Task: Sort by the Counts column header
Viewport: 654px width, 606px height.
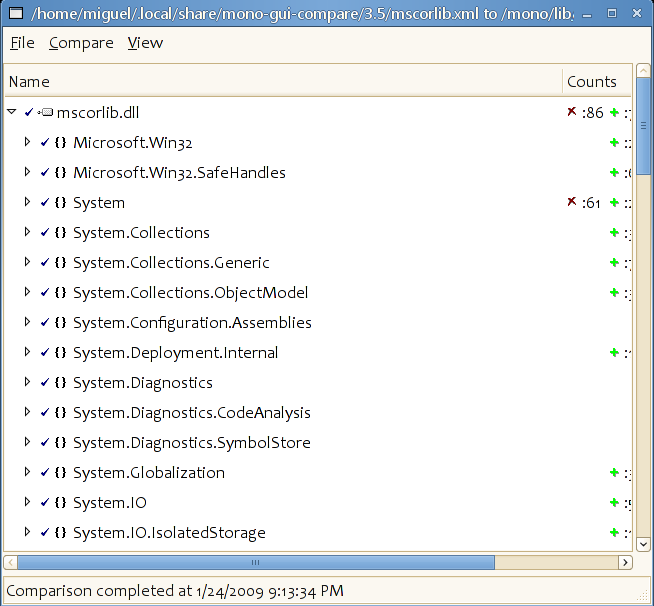Action: coord(597,81)
